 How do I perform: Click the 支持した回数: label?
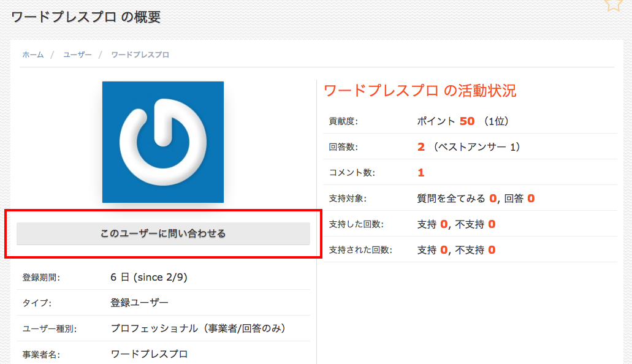pyautogui.click(x=356, y=224)
